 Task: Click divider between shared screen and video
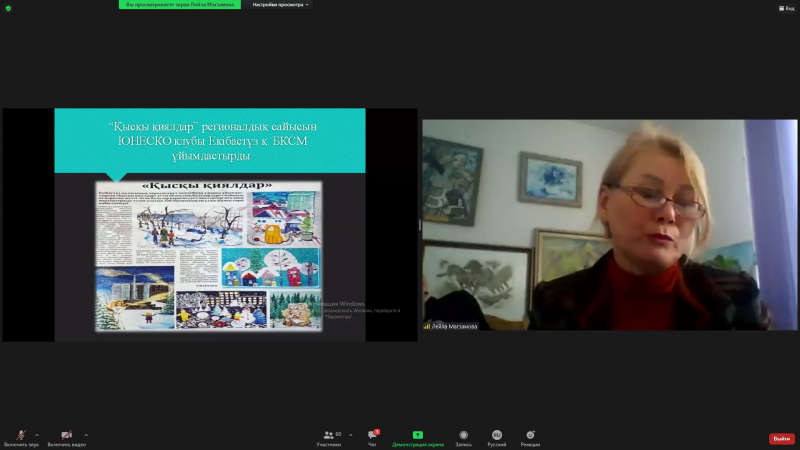pyautogui.click(x=419, y=225)
